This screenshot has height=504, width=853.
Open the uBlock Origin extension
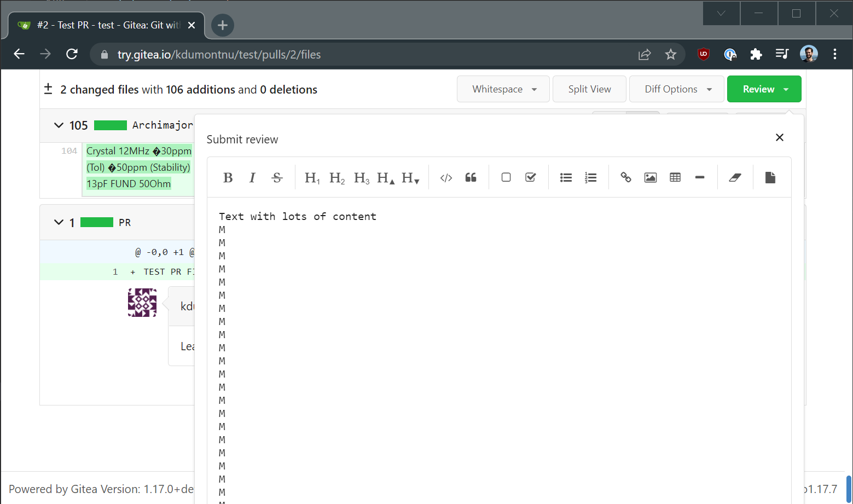point(704,54)
